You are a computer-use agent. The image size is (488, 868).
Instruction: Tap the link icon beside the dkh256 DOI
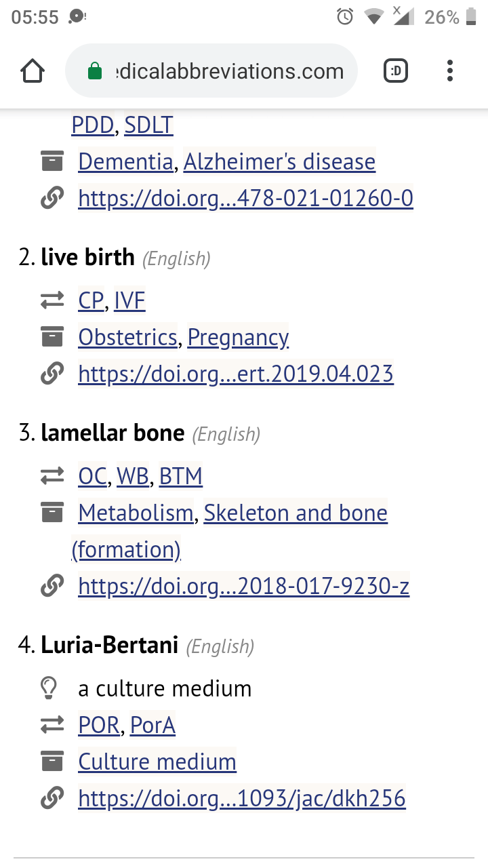click(x=52, y=799)
